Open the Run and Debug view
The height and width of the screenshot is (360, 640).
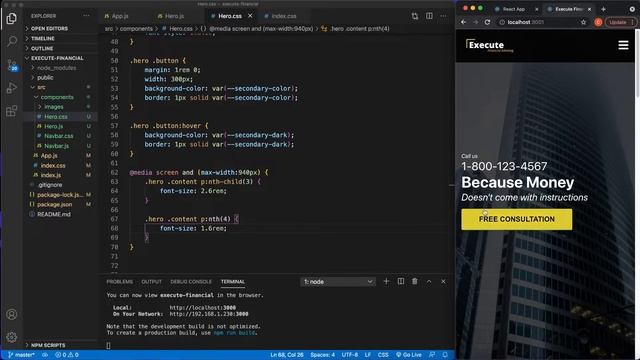point(11,88)
